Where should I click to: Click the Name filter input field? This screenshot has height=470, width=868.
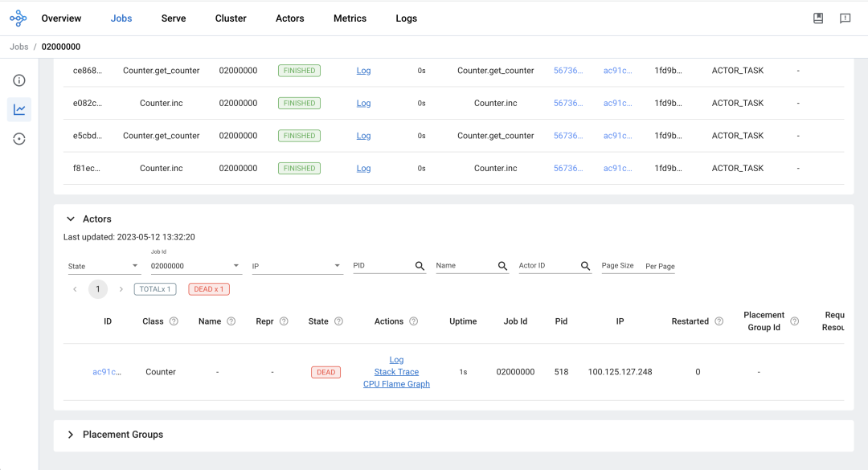pyautogui.click(x=465, y=265)
